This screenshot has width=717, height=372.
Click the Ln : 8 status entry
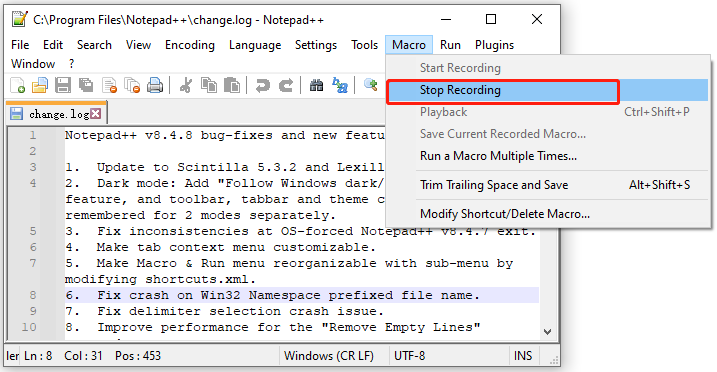coord(38,356)
